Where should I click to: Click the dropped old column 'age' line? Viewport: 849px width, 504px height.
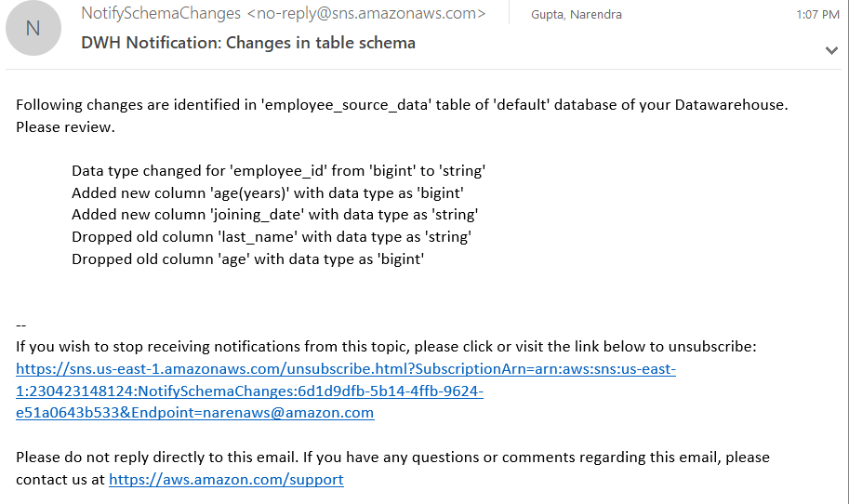pyautogui.click(x=247, y=259)
